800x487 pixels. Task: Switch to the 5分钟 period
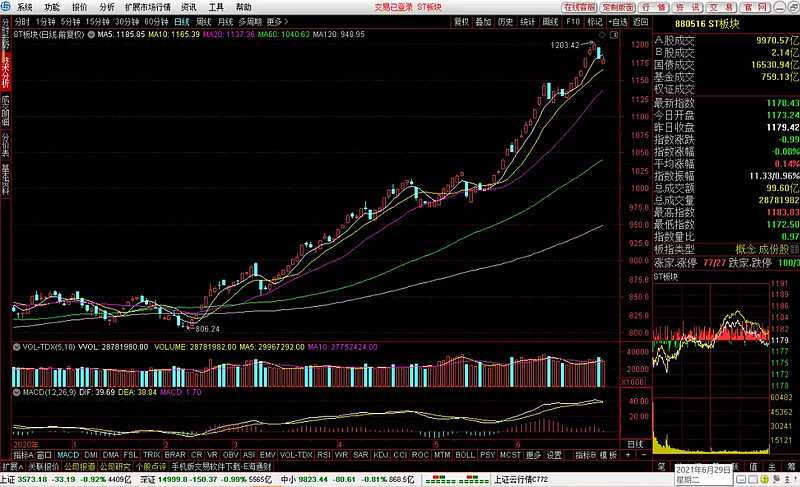point(70,22)
